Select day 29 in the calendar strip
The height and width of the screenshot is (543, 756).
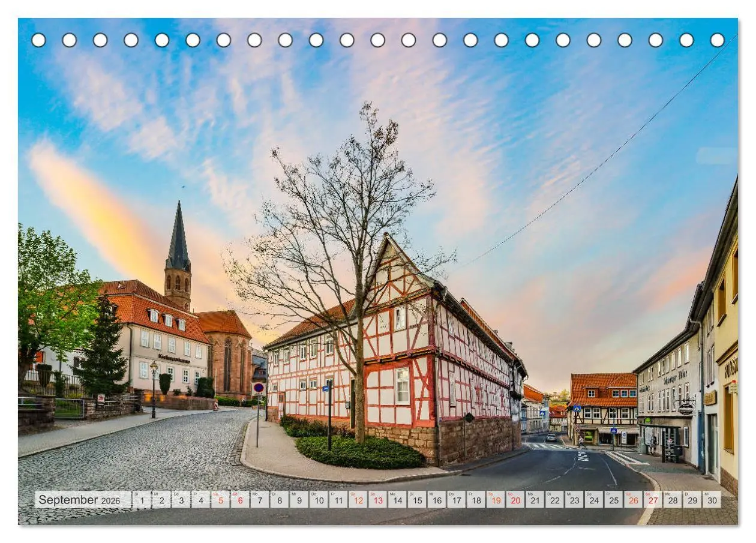tap(691, 500)
